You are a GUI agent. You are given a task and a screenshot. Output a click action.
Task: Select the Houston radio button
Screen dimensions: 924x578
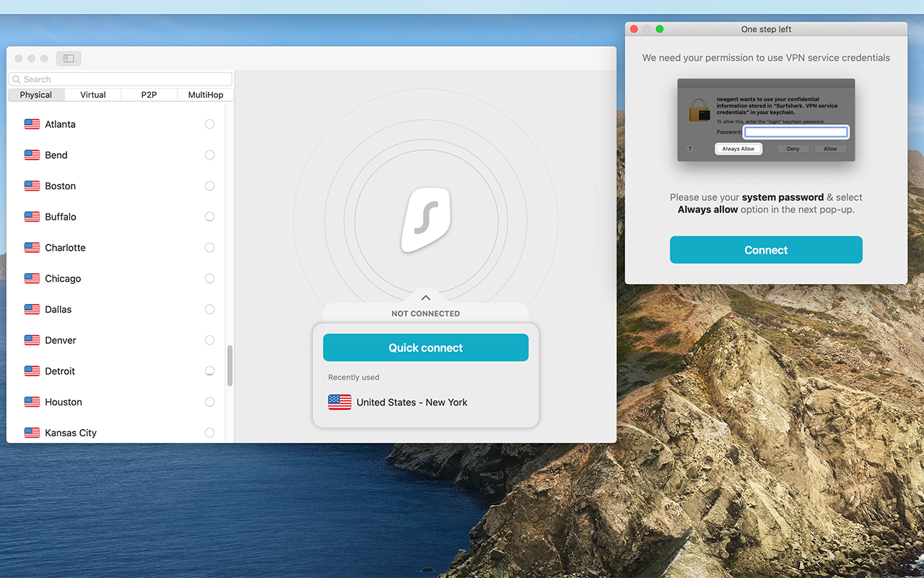click(209, 402)
